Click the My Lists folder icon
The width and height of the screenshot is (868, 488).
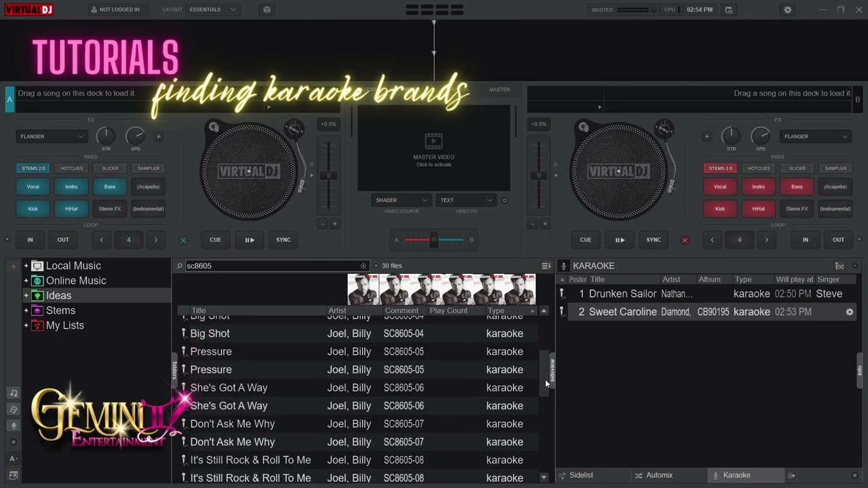pyautogui.click(x=37, y=325)
